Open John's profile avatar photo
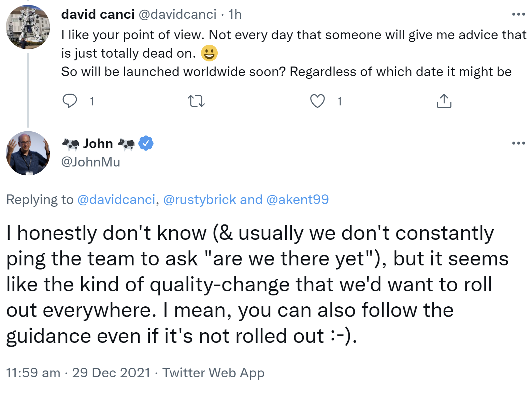The image size is (532, 393). [x=28, y=153]
